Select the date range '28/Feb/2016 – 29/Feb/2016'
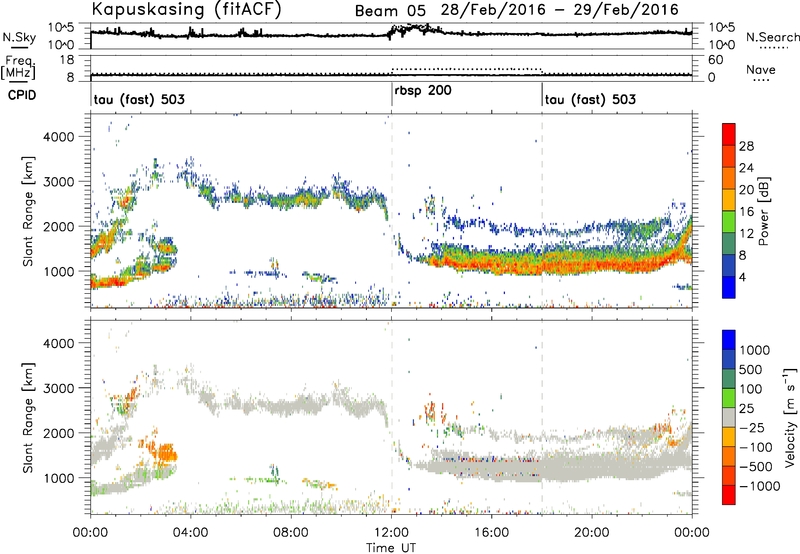The height and width of the screenshot is (554, 800). [x=560, y=10]
